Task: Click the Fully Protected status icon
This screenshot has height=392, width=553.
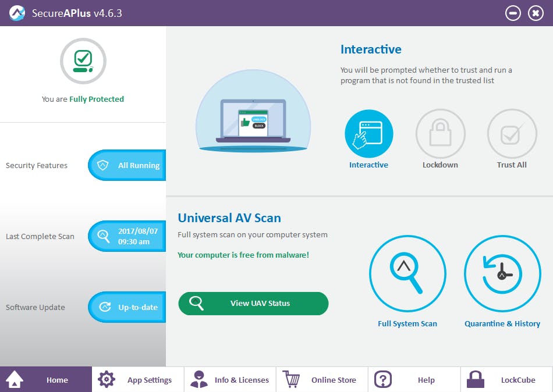Action: click(x=83, y=61)
